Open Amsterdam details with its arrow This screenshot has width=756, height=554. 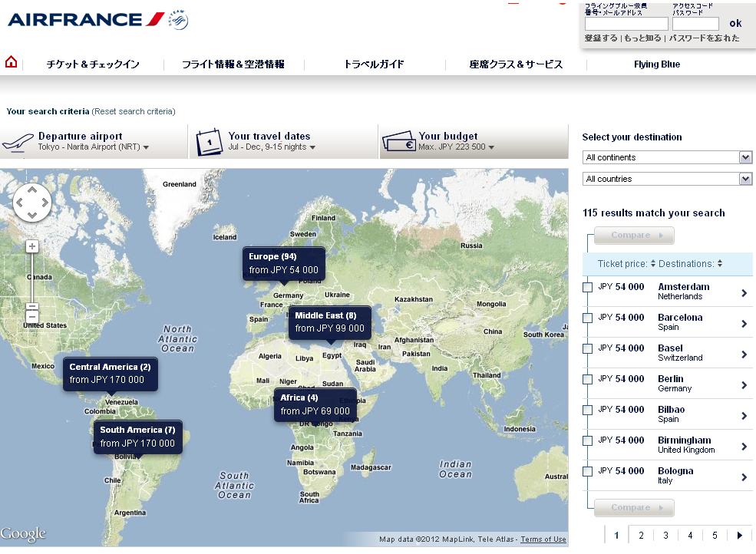point(744,292)
